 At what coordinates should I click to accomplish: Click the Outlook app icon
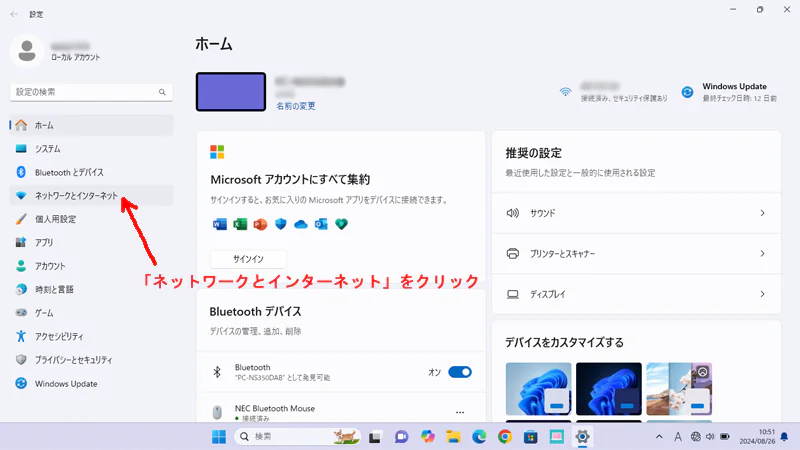click(321, 224)
